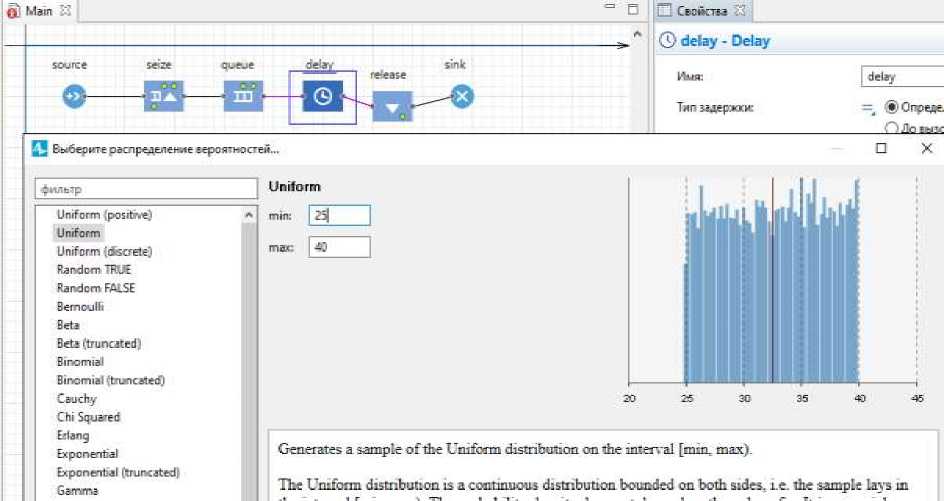This screenshot has width=944, height=501.
Task: Choose Exponential (truncated) distribution
Action: (118, 472)
